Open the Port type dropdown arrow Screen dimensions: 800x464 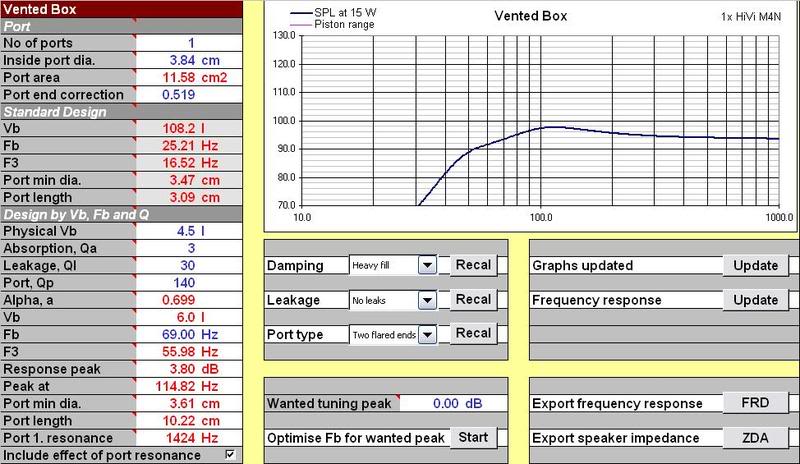click(x=428, y=335)
